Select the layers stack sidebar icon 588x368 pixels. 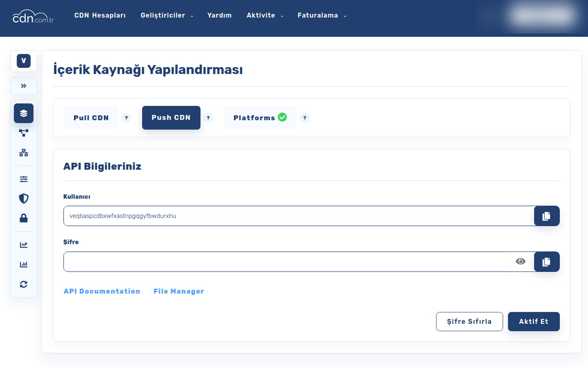(x=24, y=113)
